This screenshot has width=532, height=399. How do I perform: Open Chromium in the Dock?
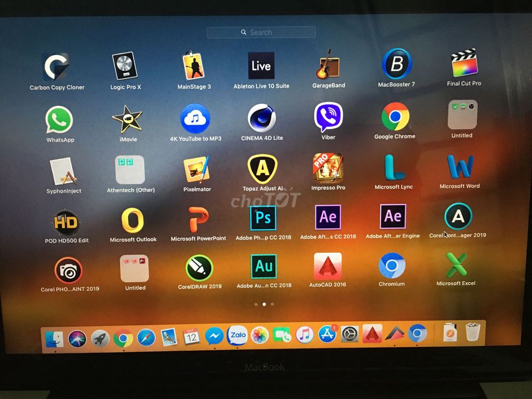tap(417, 333)
